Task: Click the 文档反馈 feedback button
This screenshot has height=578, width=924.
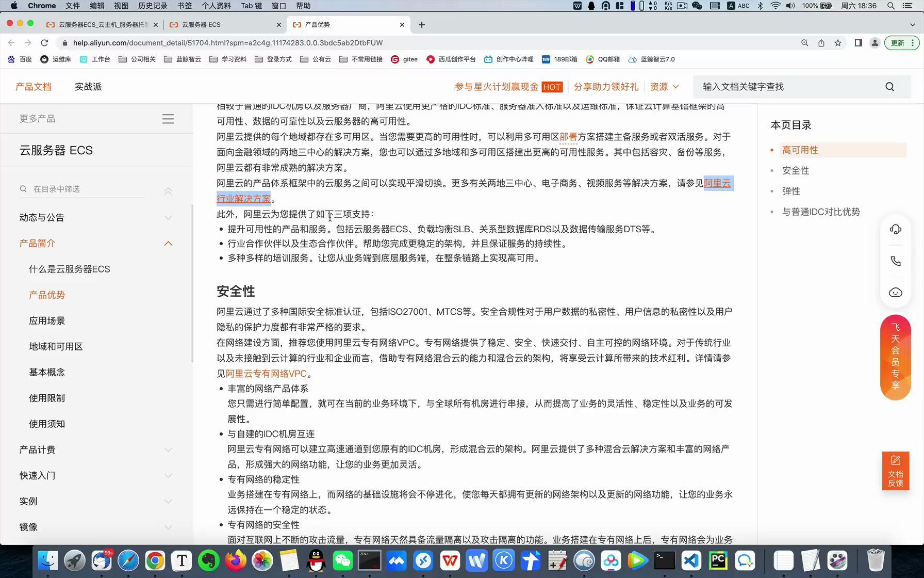Action: pos(896,471)
